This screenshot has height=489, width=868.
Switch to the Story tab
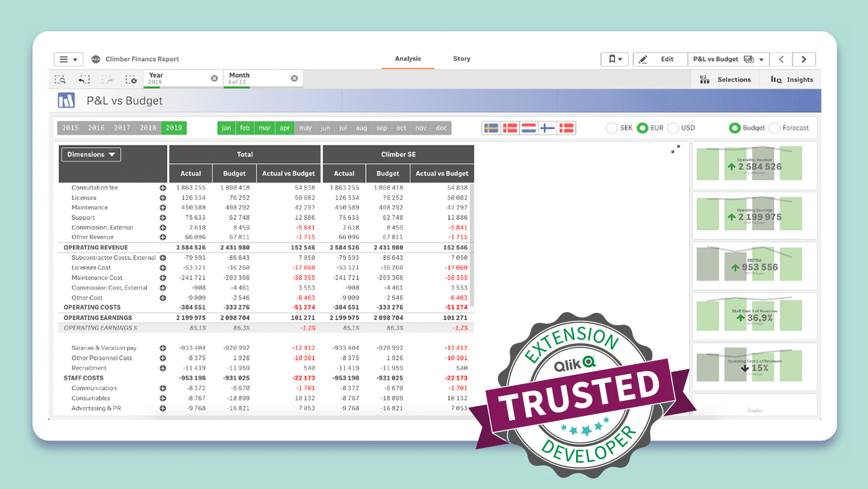(x=461, y=59)
